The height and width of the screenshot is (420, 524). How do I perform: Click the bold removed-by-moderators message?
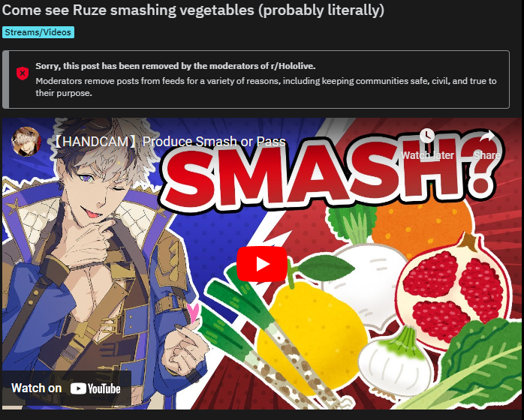coord(176,66)
